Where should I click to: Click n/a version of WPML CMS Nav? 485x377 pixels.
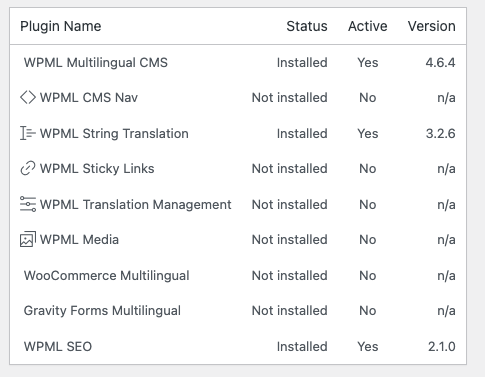446,98
